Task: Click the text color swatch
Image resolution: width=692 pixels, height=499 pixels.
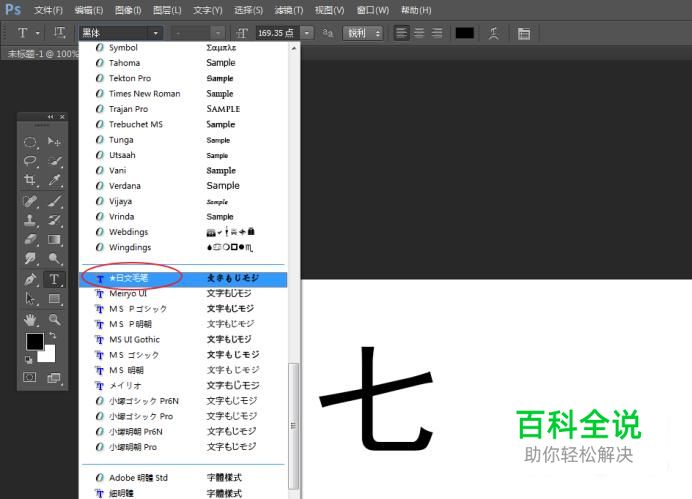Action: (x=465, y=33)
